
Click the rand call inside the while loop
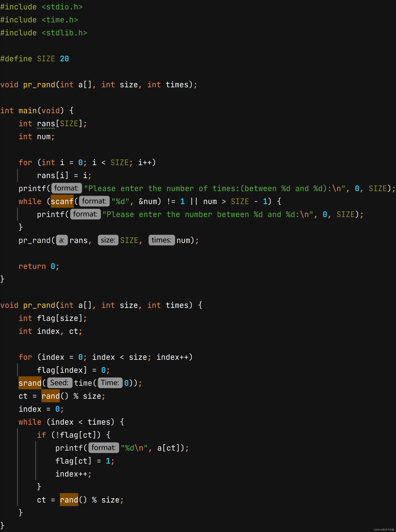69,500
